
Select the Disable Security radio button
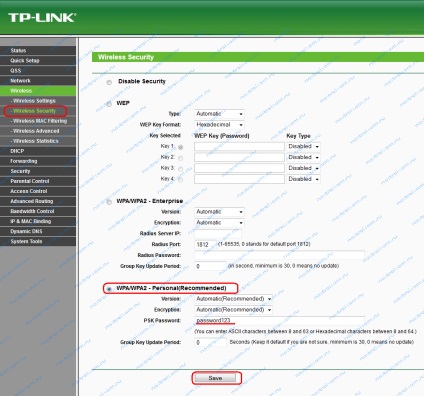point(109,82)
